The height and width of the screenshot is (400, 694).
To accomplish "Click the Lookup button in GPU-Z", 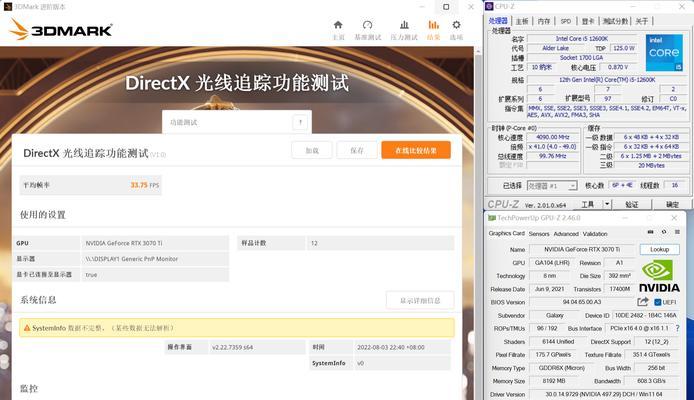I will tap(659, 250).
